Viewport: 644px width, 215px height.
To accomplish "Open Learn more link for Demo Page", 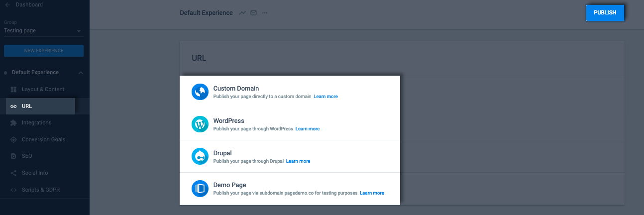I will click(372, 193).
